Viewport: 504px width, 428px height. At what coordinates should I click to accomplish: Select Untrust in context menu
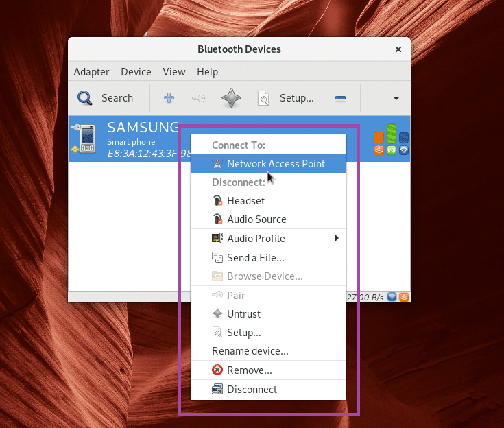pos(268,314)
